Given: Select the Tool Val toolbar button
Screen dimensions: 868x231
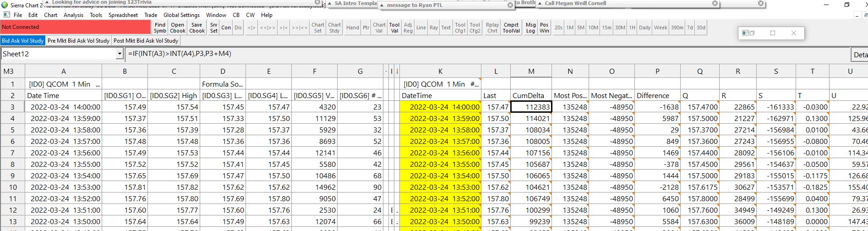Looking at the screenshot, I should point(394,27).
